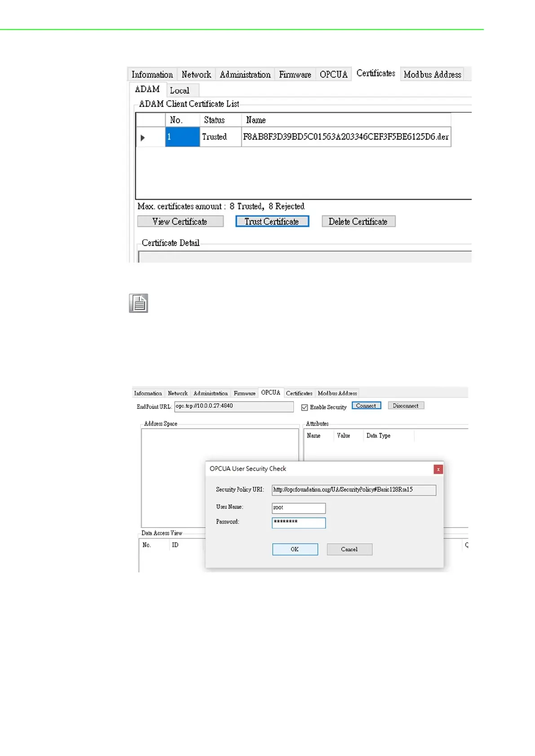Select OPCUA tab in the lower window

(x=270, y=392)
